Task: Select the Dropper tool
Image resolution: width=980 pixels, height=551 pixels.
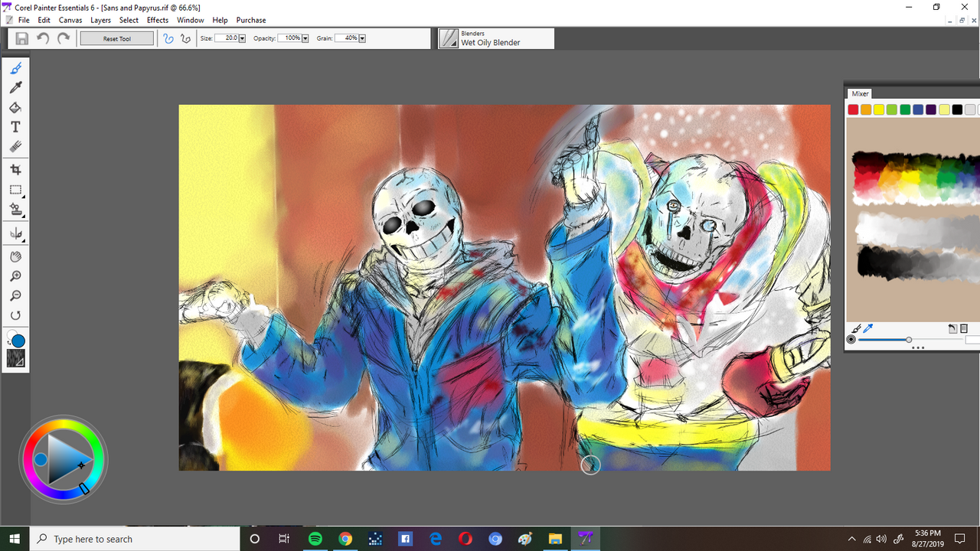Action: tap(15, 88)
